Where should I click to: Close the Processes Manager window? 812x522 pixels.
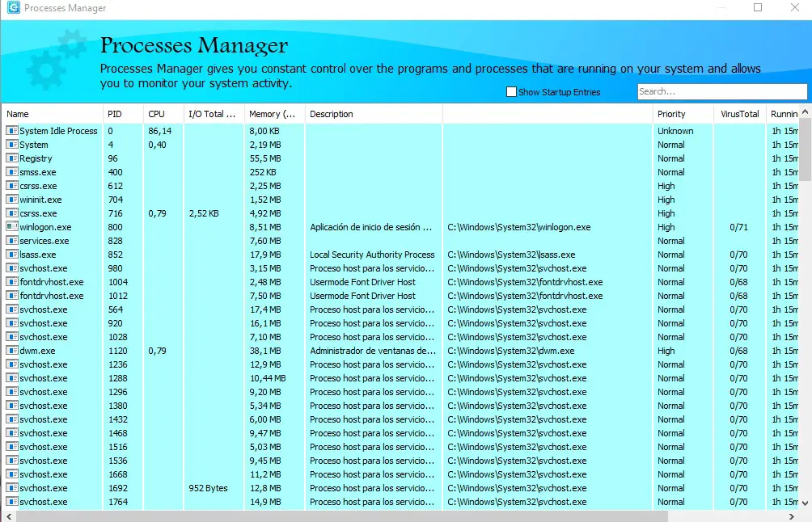click(x=795, y=7)
